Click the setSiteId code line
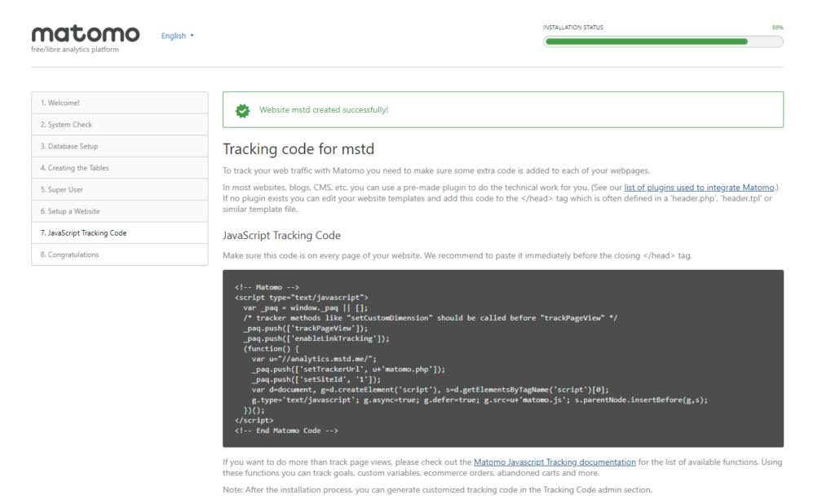This screenshot has width=835, height=504. pos(316,379)
